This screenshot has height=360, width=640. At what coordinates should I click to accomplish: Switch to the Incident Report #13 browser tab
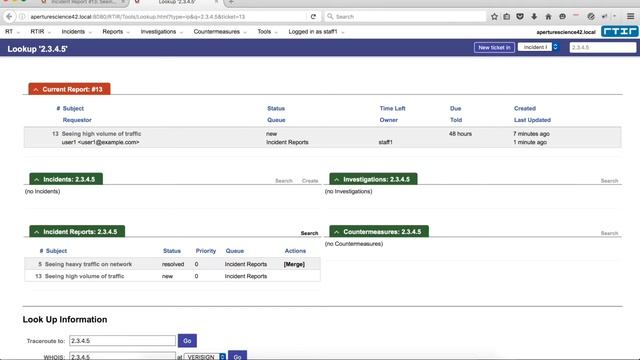pos(84,2)
